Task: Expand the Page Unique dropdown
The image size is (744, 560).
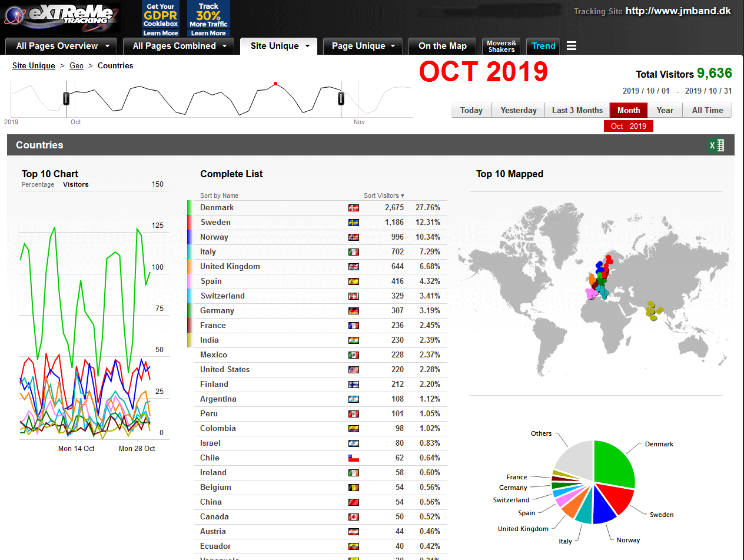Action: coord(393,46)
